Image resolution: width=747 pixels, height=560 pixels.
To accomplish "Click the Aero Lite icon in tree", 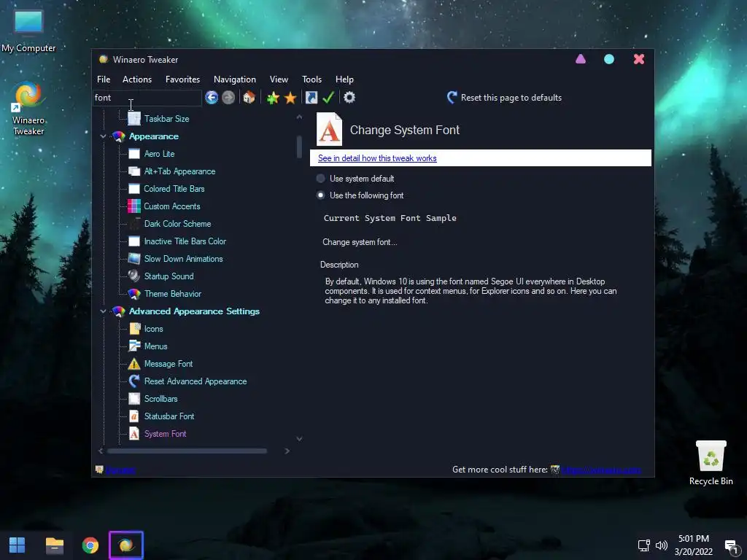I will [134, 154].
